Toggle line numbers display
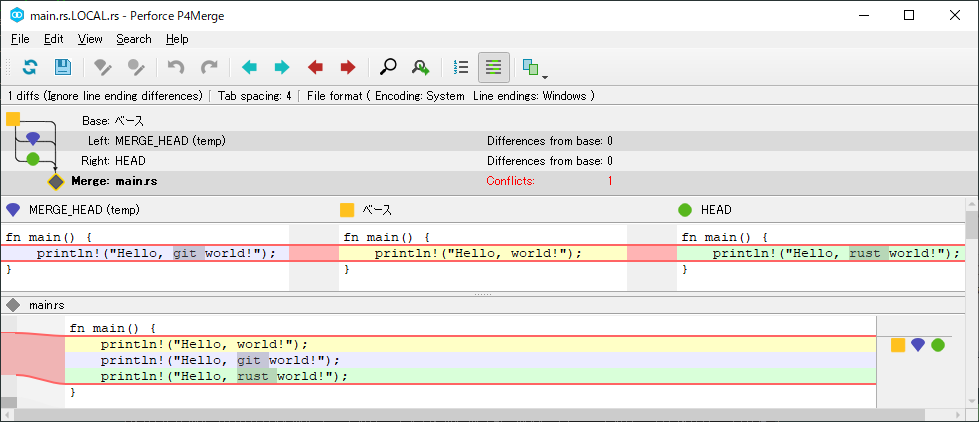 [461, 67]
